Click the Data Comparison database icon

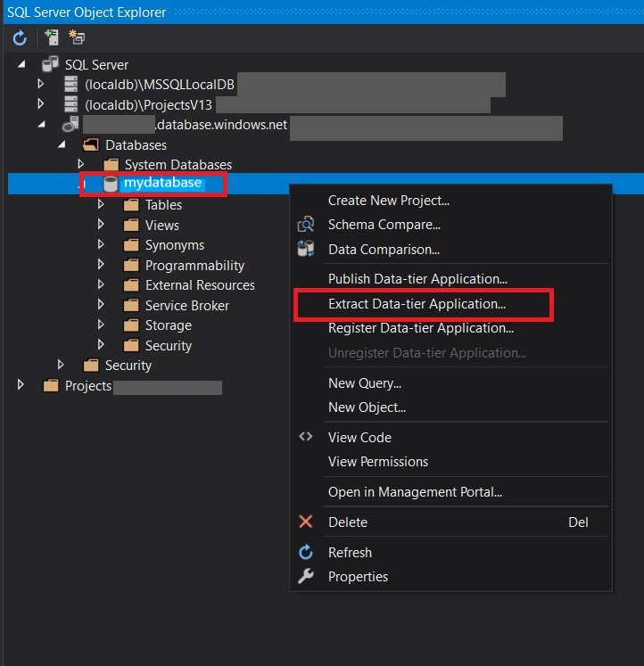[x=306, y=249]
